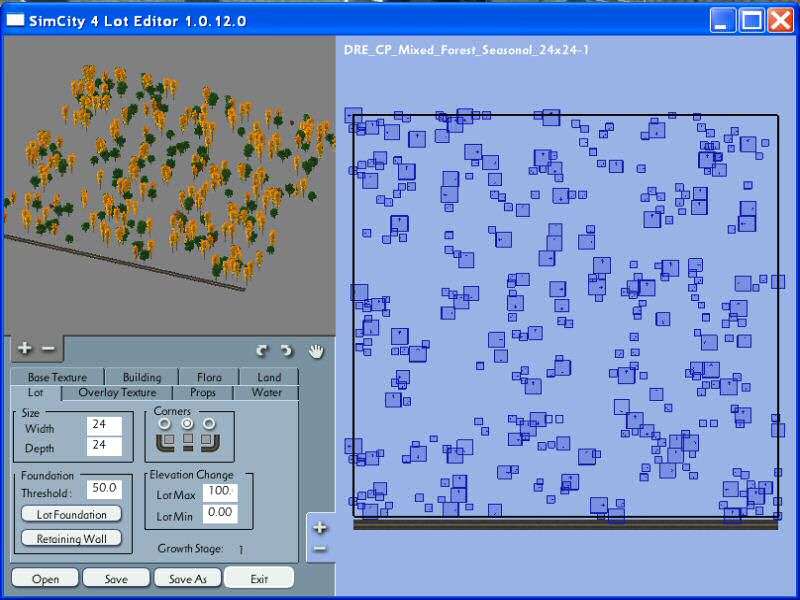Minimize the Lot Editor window
The height and width of the screenshot is (600, 800).
pos(722,21)
